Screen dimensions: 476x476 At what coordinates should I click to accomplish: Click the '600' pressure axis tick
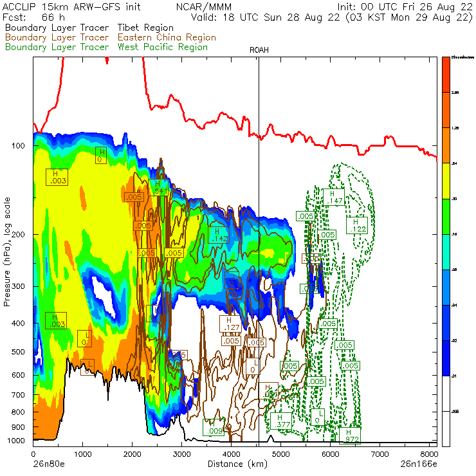[x=18, y=375]
